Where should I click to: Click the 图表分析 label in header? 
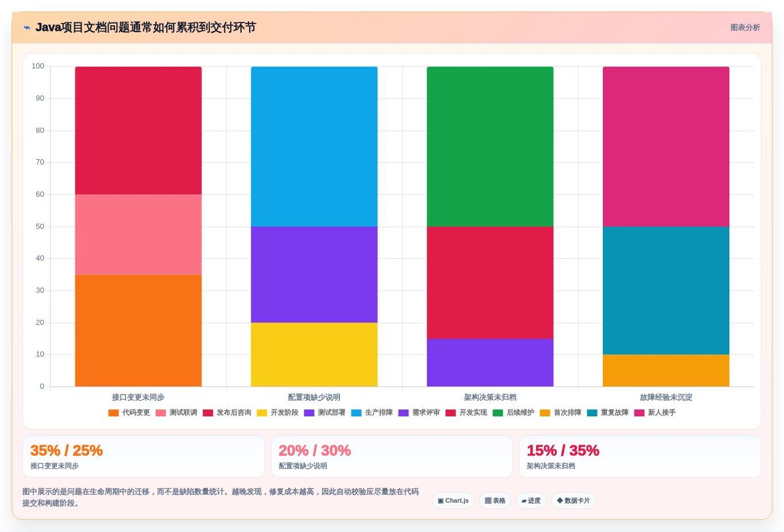[745, 28]
